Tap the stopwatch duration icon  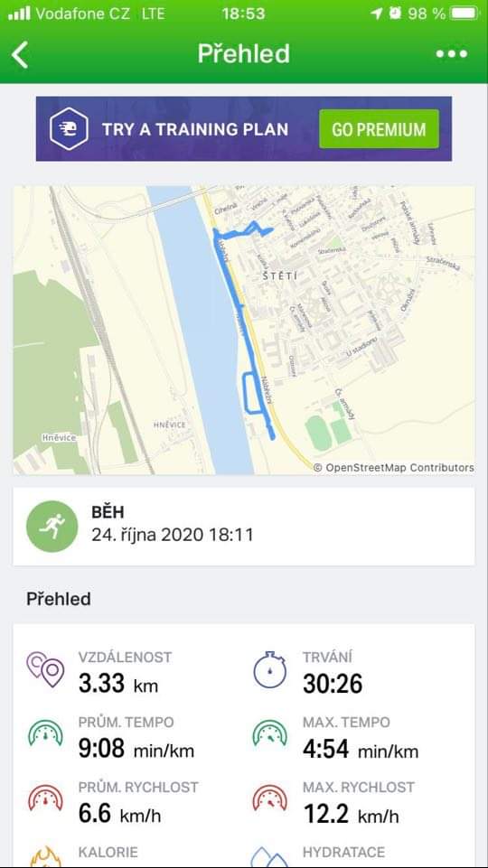point(270,669)
